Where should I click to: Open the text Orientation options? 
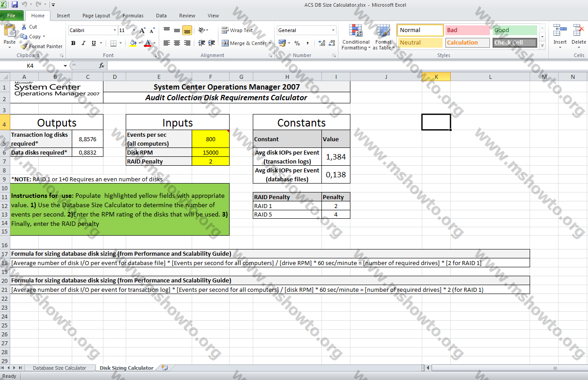(203, 30)
